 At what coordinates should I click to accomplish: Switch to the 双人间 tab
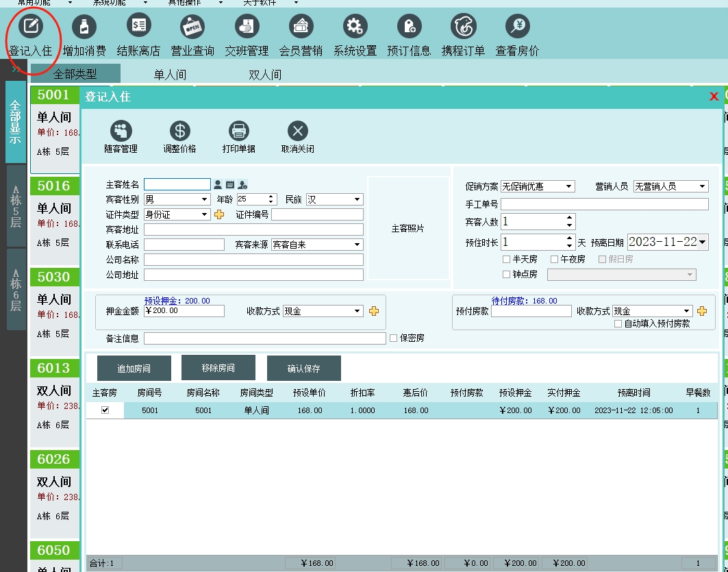click(265, 75)
